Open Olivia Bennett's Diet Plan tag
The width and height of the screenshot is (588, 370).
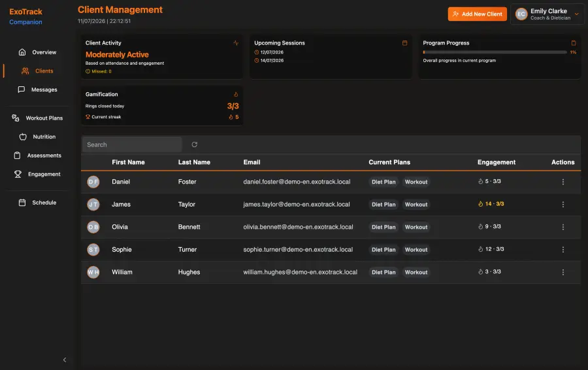(384, 227)
